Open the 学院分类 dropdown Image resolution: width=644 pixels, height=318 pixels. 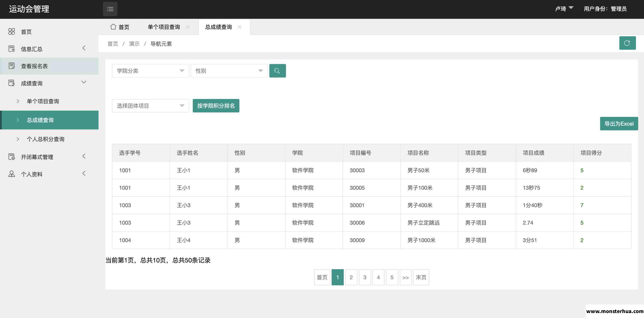coord(150,71)
